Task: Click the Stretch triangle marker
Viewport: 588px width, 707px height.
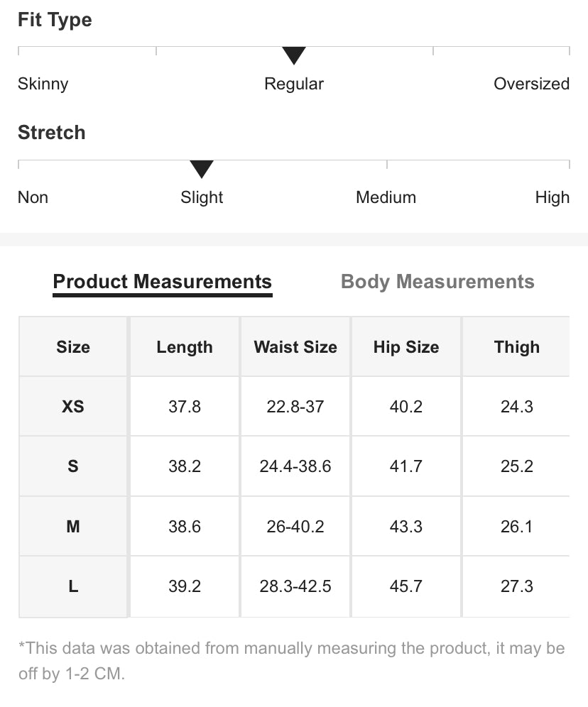Action: click(202, 169)
